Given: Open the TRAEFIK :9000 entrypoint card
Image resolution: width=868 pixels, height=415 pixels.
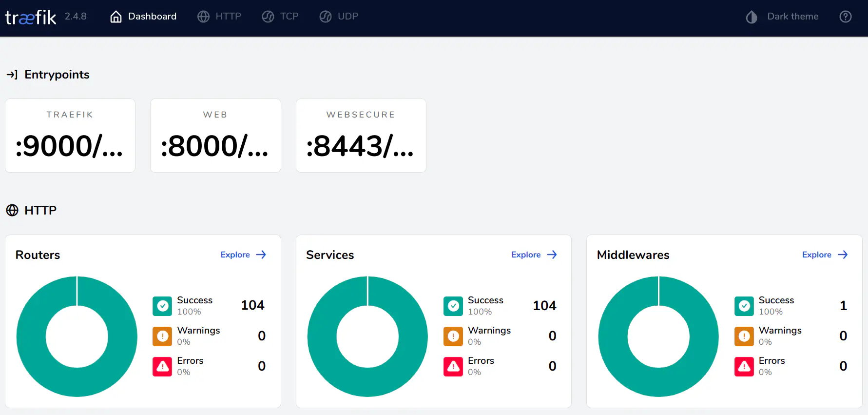Looking at the screenshot, I should click(70, 136).
